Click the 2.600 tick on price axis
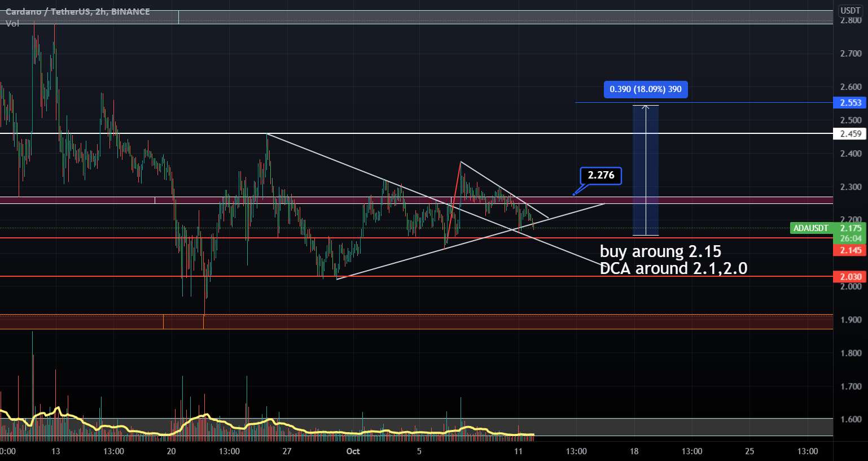The width and height of the screenshot is (868, 461). tap(851, 87)
